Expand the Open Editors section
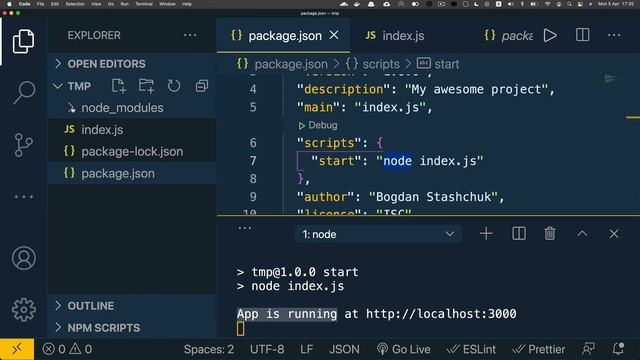 [x=132, y=64]
